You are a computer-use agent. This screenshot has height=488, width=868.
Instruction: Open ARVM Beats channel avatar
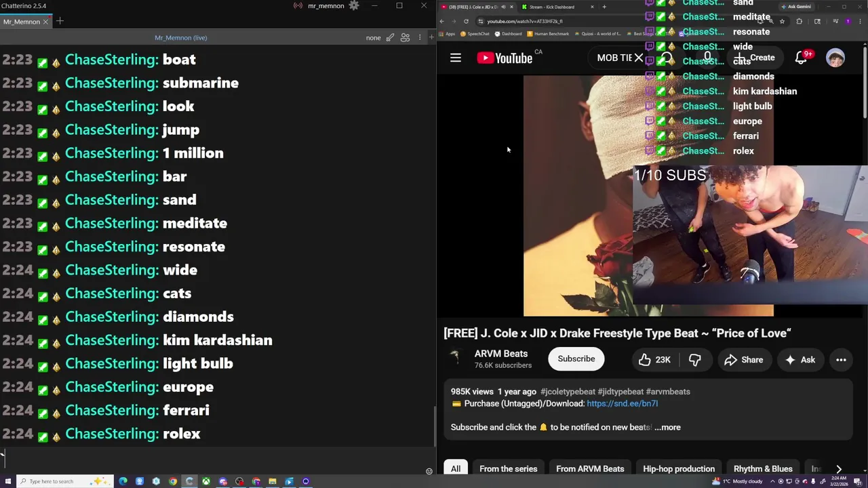pyautogui.click(x=456, y=359)
